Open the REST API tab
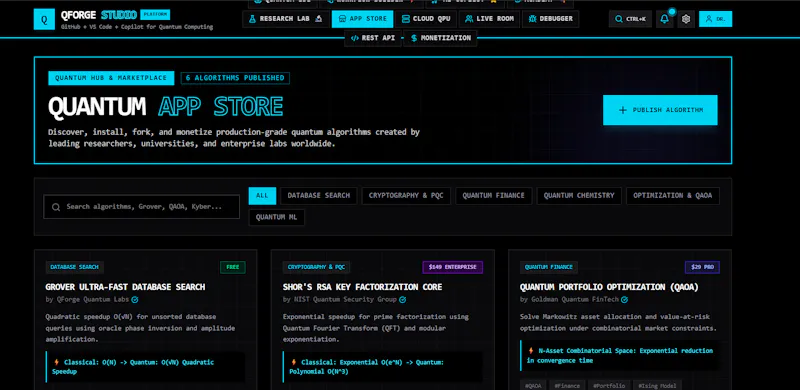This screenshot has height=390, width=800. click(x=373, y=38)
